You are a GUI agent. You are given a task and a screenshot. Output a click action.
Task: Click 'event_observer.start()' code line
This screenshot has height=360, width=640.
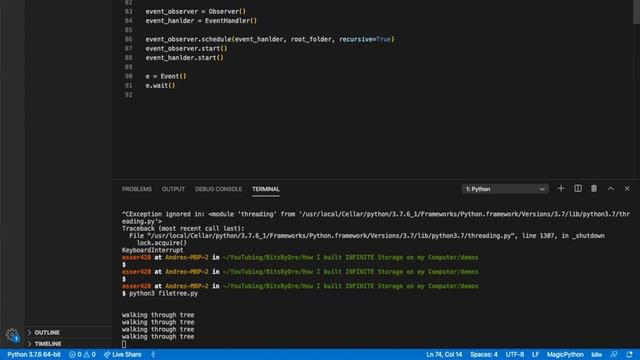(187, 49)
